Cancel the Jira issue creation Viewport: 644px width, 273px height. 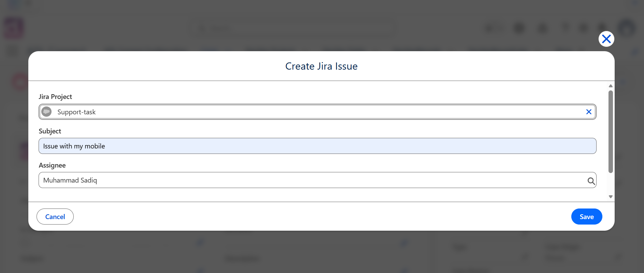[x=55, y=217]
